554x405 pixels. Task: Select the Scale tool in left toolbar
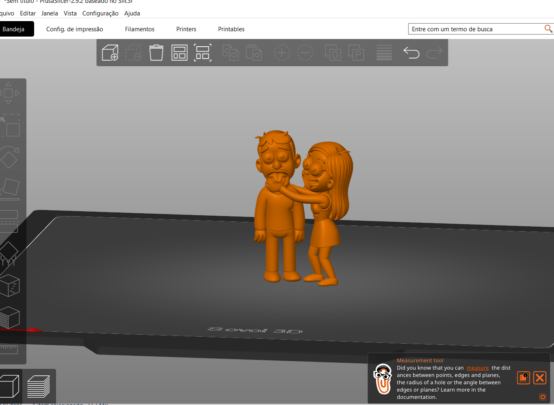click(x=11, y=125)
